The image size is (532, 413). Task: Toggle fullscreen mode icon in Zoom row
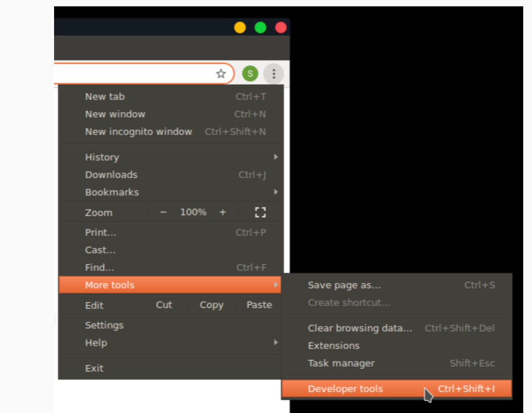(260, 212)
